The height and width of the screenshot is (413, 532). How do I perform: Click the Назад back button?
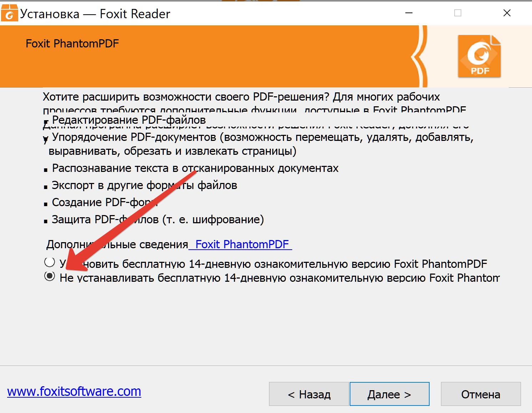[309, 394]
